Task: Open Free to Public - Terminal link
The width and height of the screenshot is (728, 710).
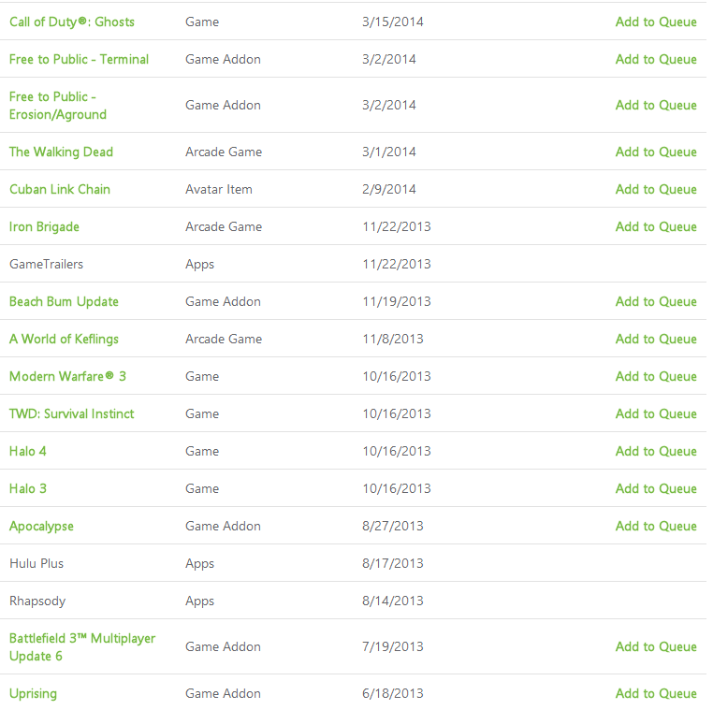Action: coord(79,59)
